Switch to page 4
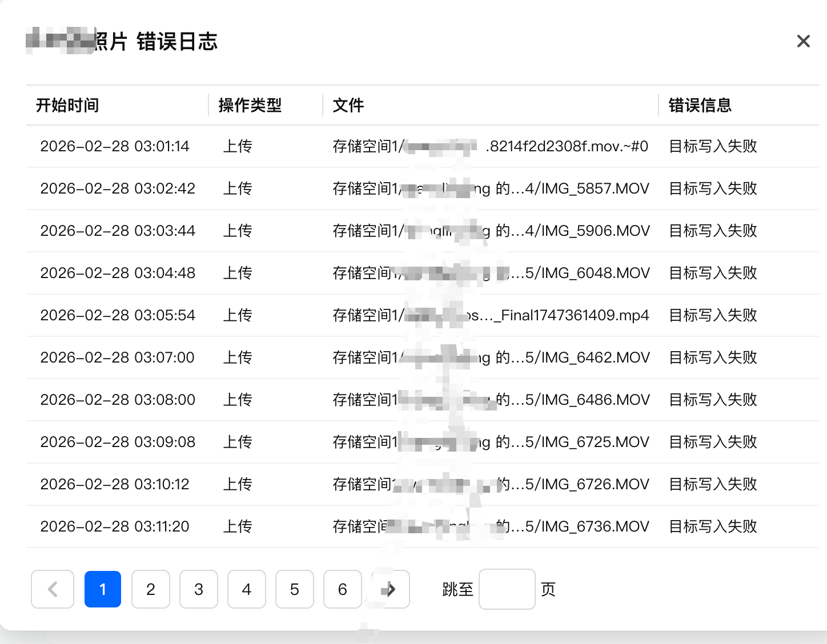This screenshot has width=827, height=644. click(247, 589)
